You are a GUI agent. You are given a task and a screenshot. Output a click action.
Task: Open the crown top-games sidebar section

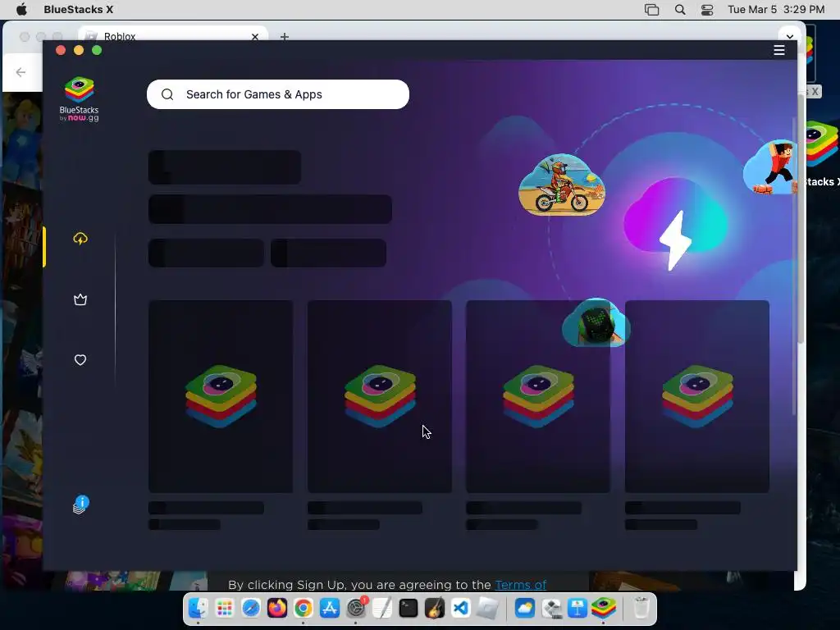(80, 299)
